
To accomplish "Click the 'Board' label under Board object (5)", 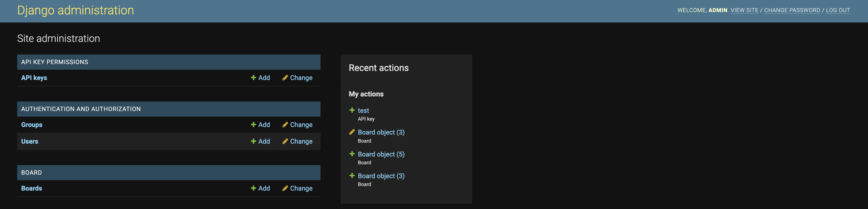I will 364,163.
